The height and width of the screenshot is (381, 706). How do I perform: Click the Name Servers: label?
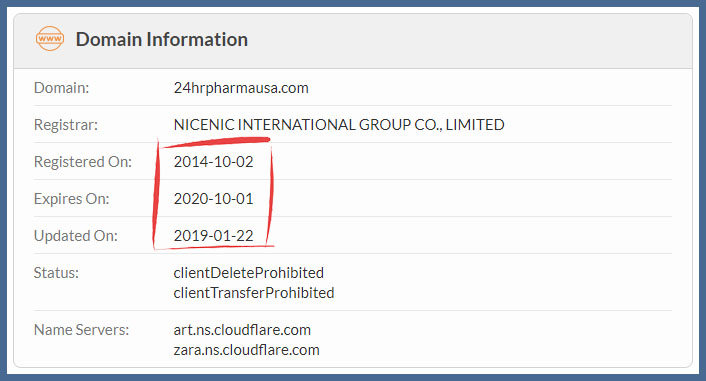pyautogui.click(x=81, y=330)
